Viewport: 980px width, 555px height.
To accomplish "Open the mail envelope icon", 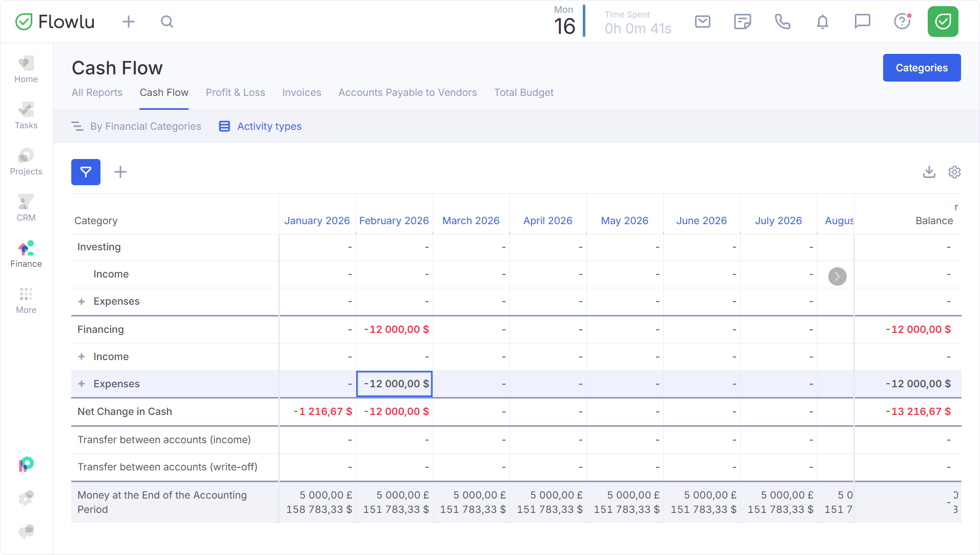I will (702, 22).
